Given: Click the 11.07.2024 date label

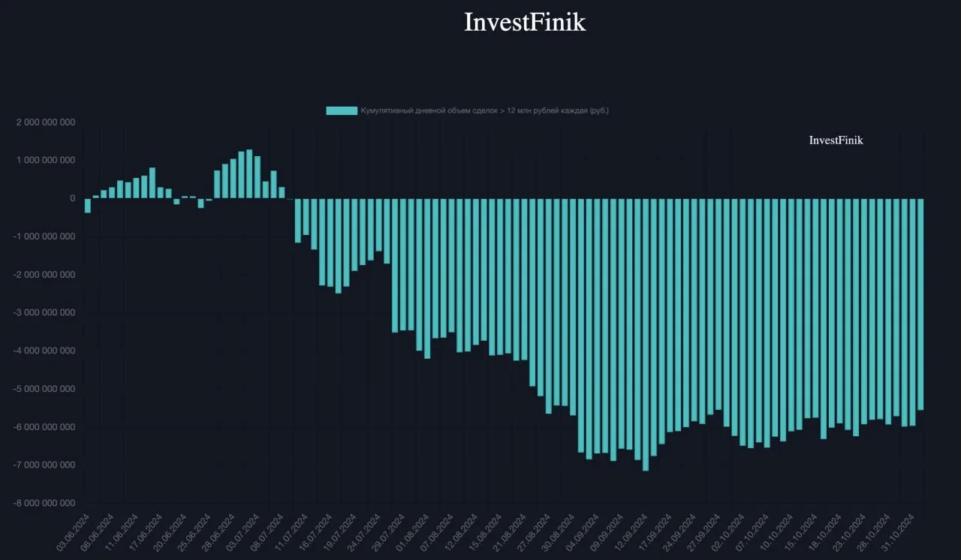Looking at the screenshot, I should (x=291, y=533).
